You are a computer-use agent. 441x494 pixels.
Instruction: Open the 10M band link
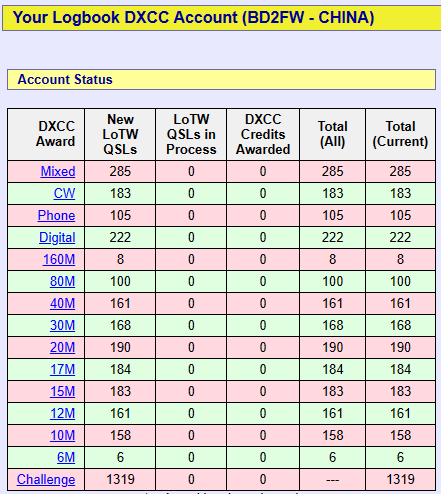tap(63, 436)
